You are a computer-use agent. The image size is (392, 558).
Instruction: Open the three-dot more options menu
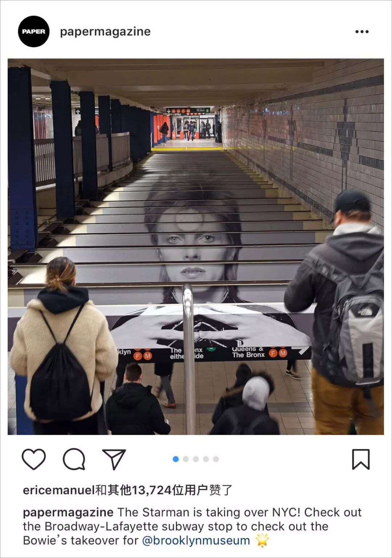362,32
